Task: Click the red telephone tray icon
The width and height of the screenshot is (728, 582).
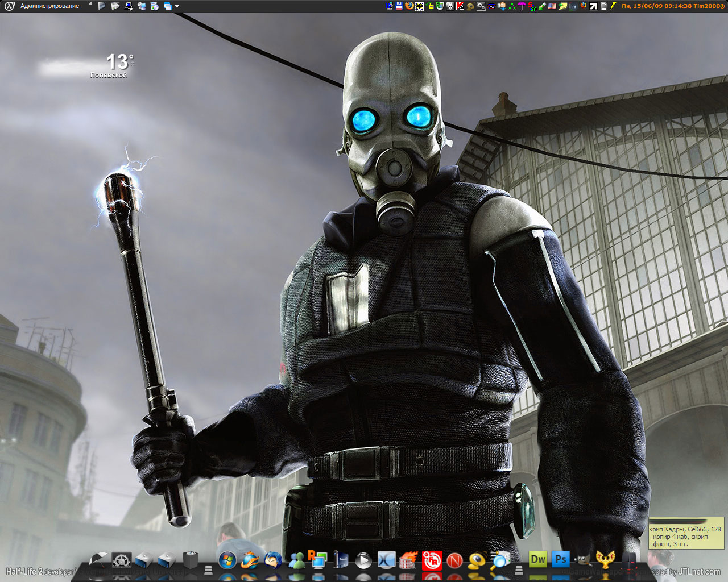Action: pyautogui.click(x=491, y=6)
